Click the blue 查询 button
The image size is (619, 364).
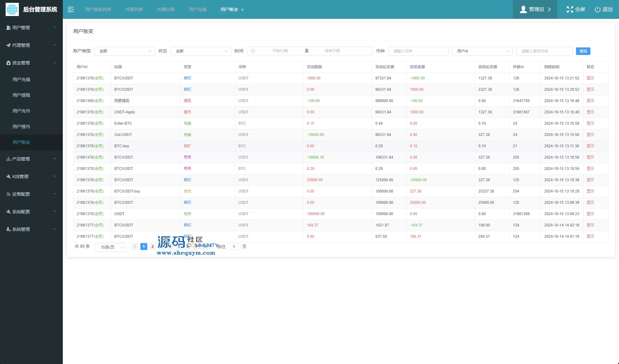[x=583, y=51]
